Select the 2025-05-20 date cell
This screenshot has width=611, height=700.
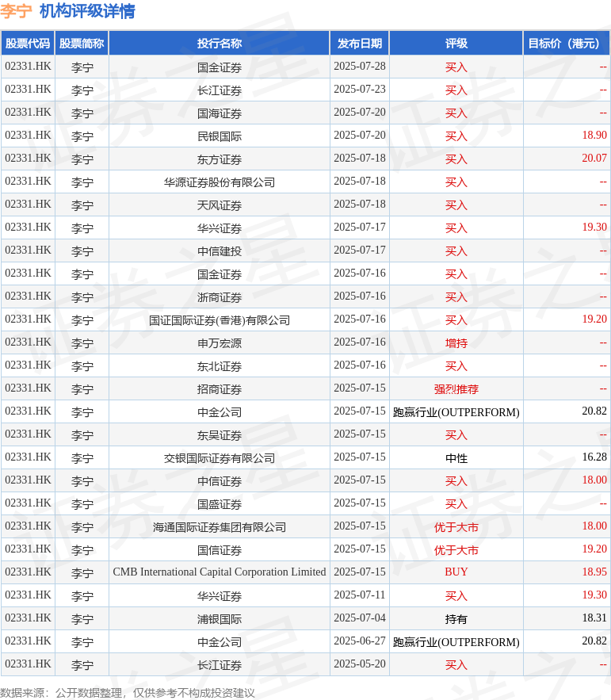point(359,664)
